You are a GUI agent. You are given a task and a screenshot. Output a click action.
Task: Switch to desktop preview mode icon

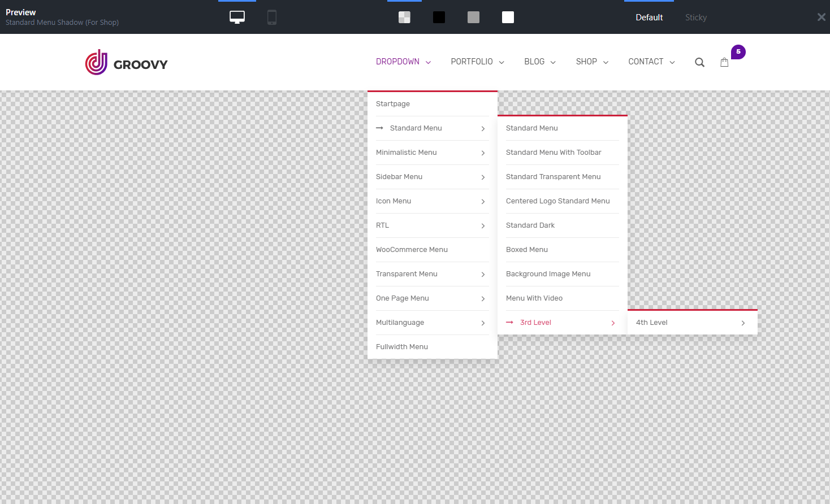[x=237, y=18]
